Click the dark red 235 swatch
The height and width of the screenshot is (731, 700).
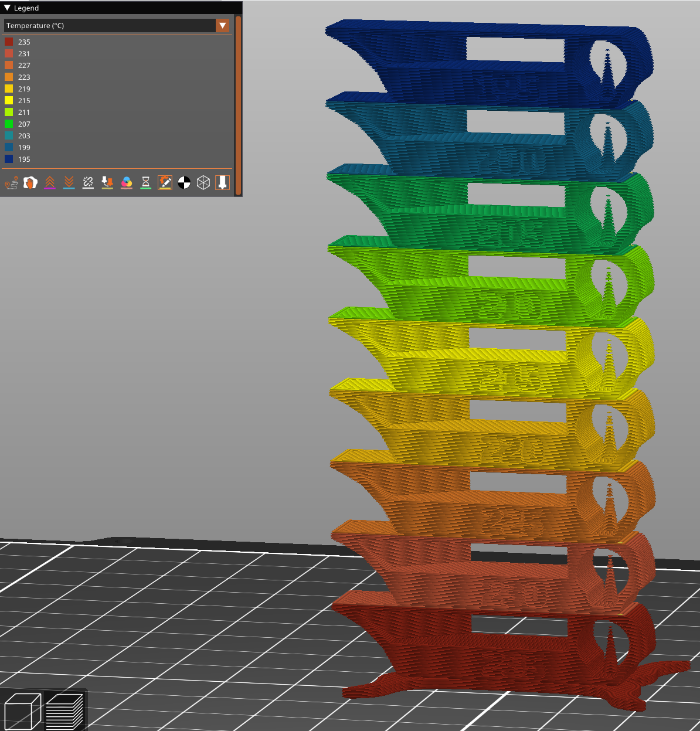9,42
